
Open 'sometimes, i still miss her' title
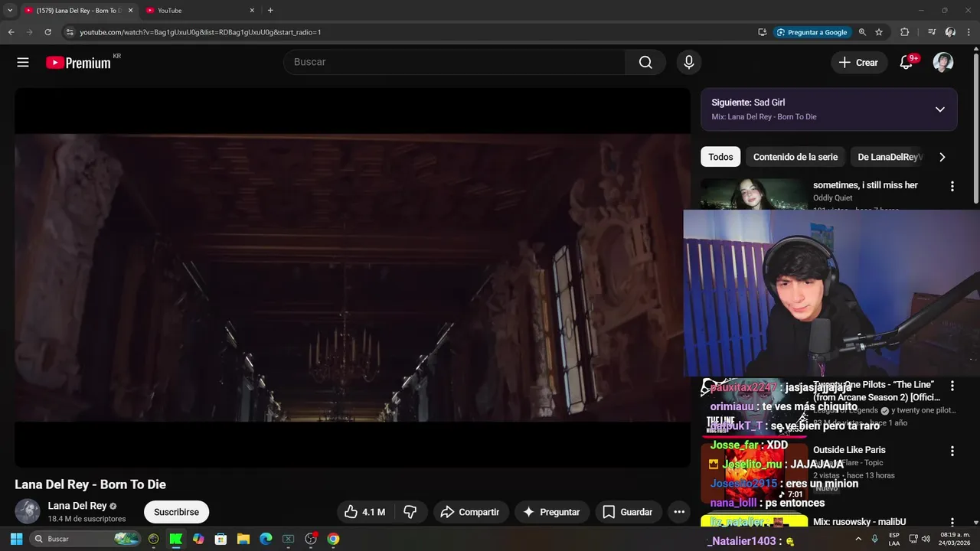point(865,185)
